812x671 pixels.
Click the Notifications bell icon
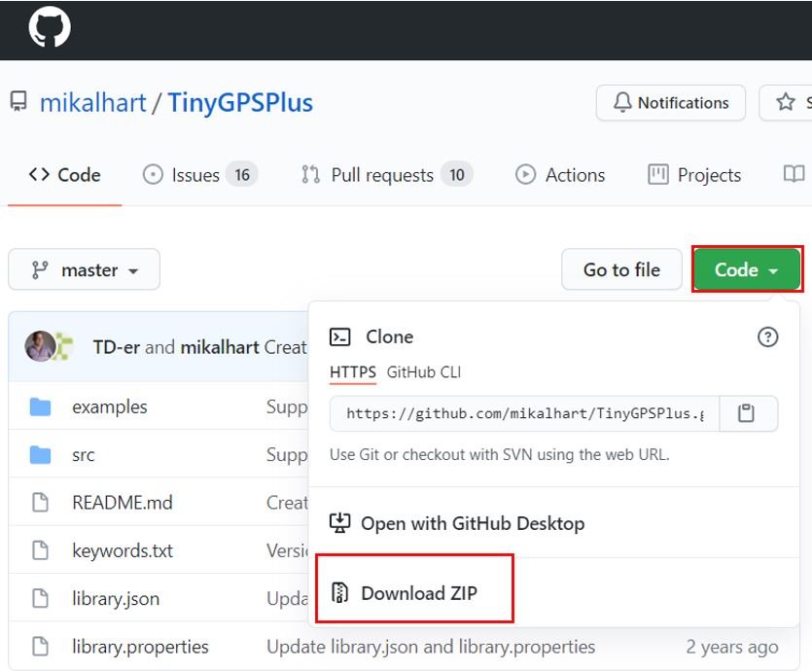[622, 102]
